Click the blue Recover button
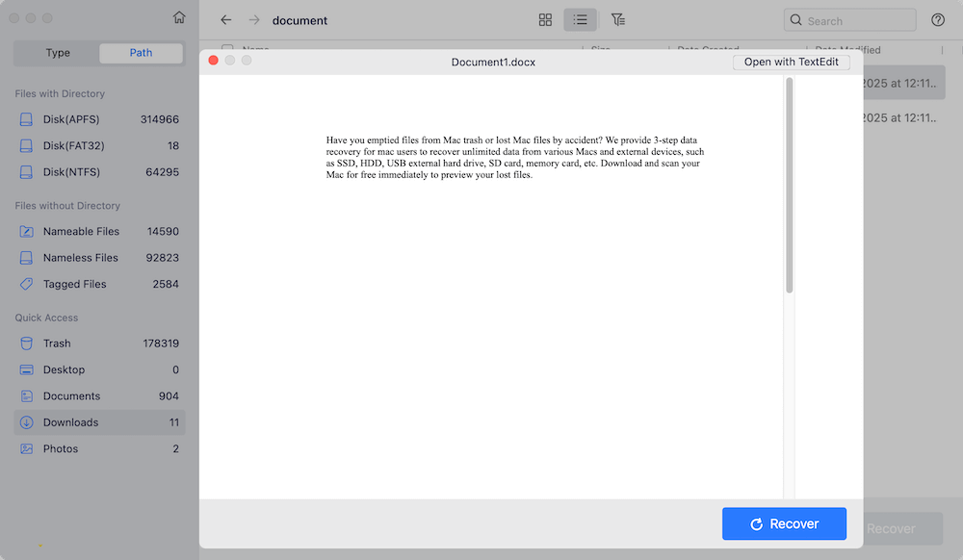 (784, 523)
